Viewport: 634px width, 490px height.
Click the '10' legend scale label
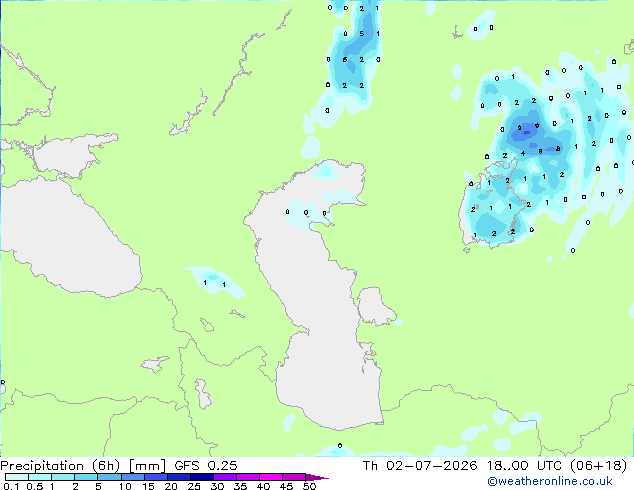point(125,486)
